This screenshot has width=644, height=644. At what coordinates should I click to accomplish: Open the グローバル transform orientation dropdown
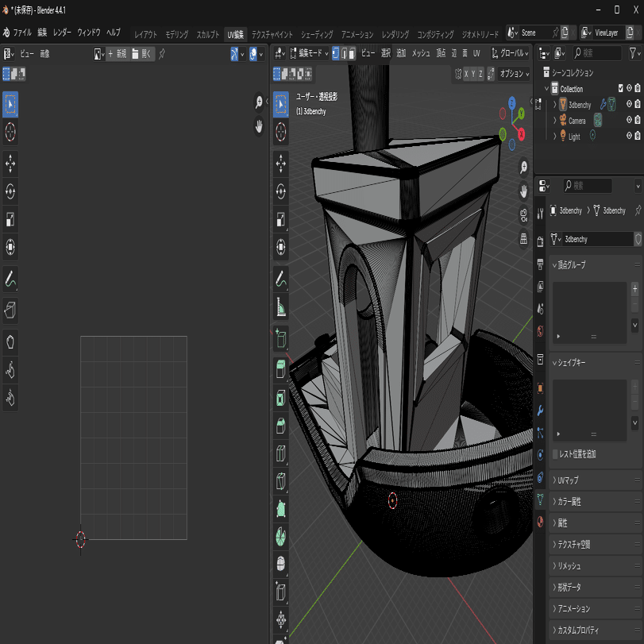coord(511,53)
